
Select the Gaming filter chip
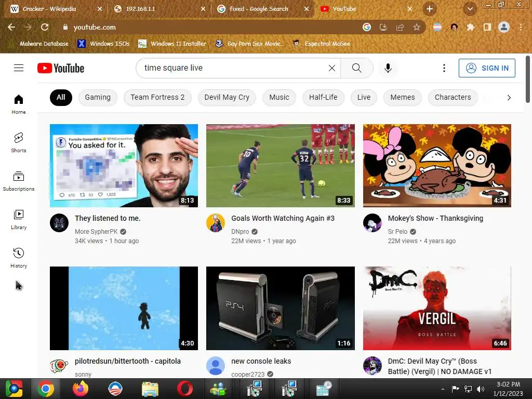click(x=98, y=97)
